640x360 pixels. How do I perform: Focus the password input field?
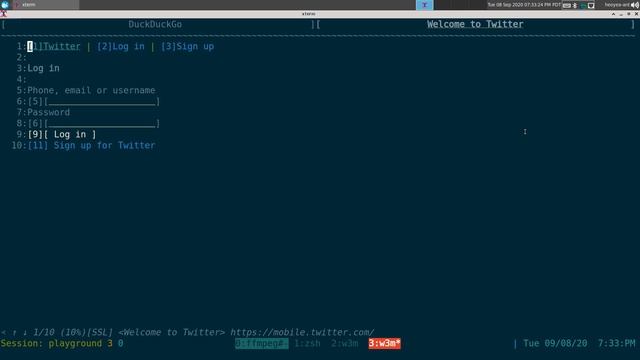[102, 123]
